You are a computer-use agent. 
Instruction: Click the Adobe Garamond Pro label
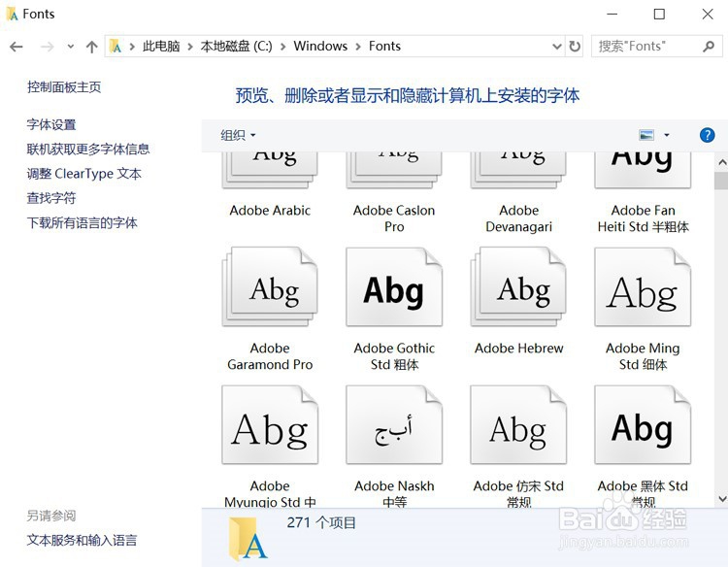coord(270,356)
